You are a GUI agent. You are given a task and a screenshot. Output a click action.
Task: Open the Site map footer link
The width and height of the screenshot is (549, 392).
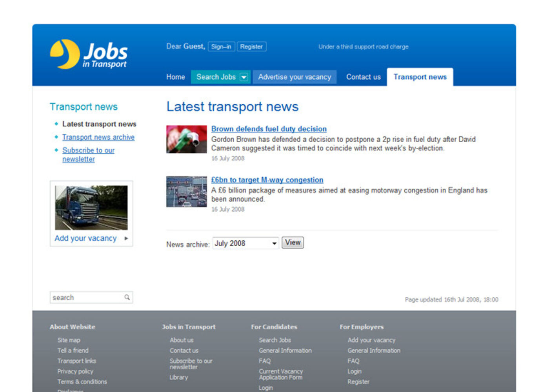(69, 340)
